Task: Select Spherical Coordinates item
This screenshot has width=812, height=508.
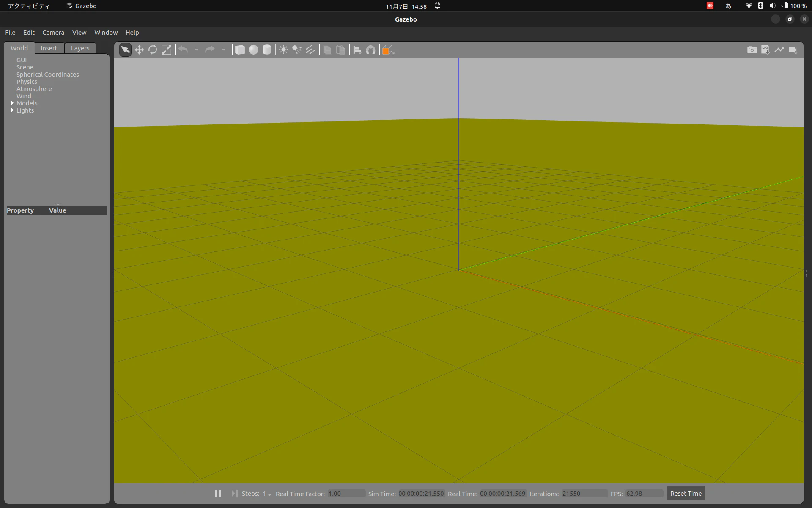Action: point(48,75)
